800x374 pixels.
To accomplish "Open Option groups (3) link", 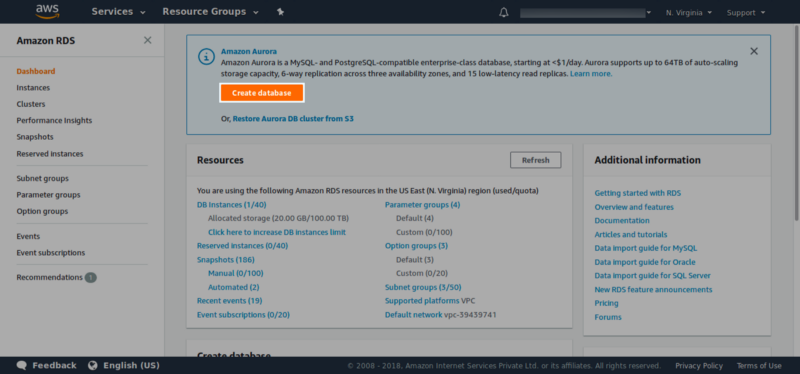I will pyautogui.click(x=416, y=245).
